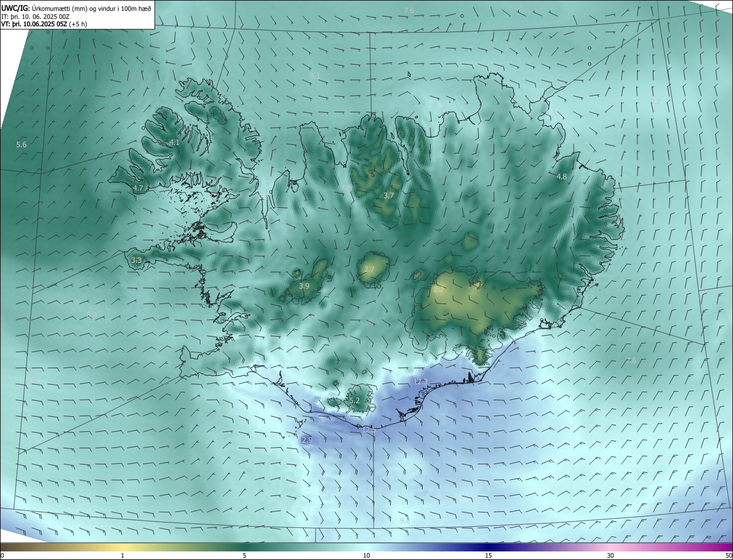Click the 15 tick on the color scale

click(488, 555)
